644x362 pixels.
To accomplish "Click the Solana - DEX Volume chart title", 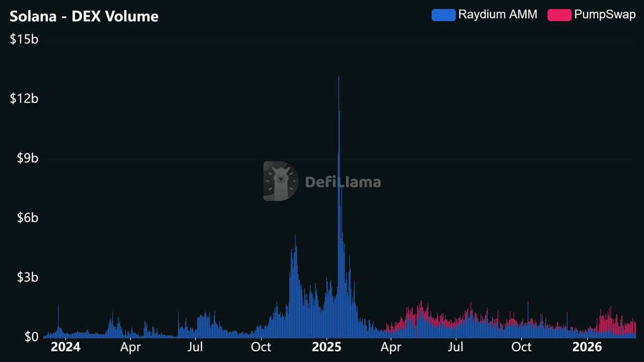I will pyautogui.click(x=84, y=17).
